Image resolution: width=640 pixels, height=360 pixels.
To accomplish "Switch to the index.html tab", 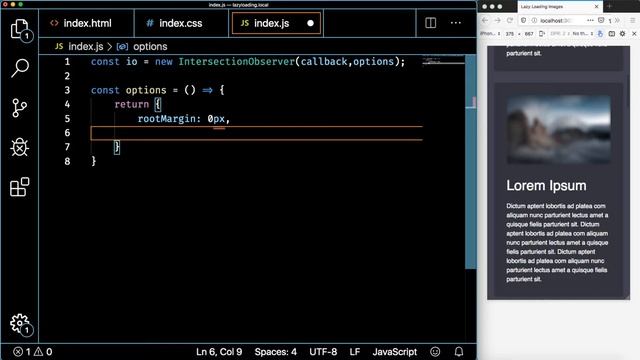I will pyautogui.click(x=87, y=23).
